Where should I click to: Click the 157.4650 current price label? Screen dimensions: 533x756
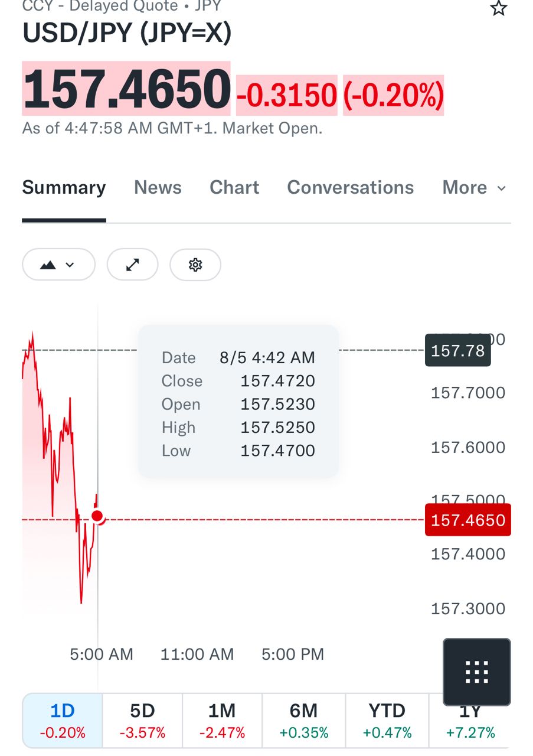468,520
